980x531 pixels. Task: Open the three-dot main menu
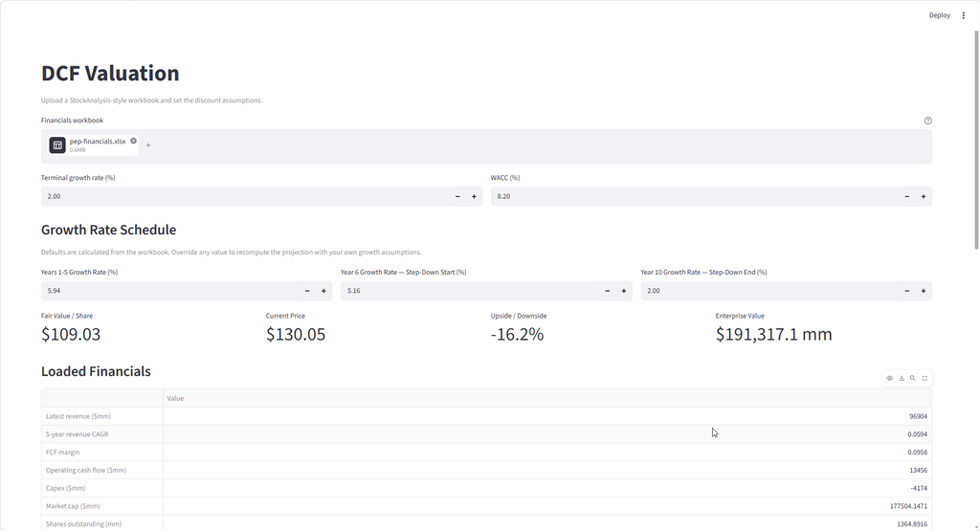(963, 15)
